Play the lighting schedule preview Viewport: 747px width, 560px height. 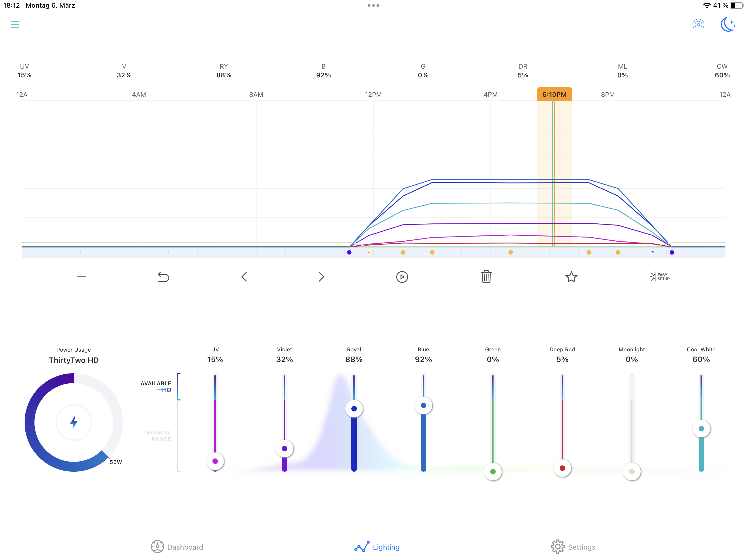(x=402, y=277)
